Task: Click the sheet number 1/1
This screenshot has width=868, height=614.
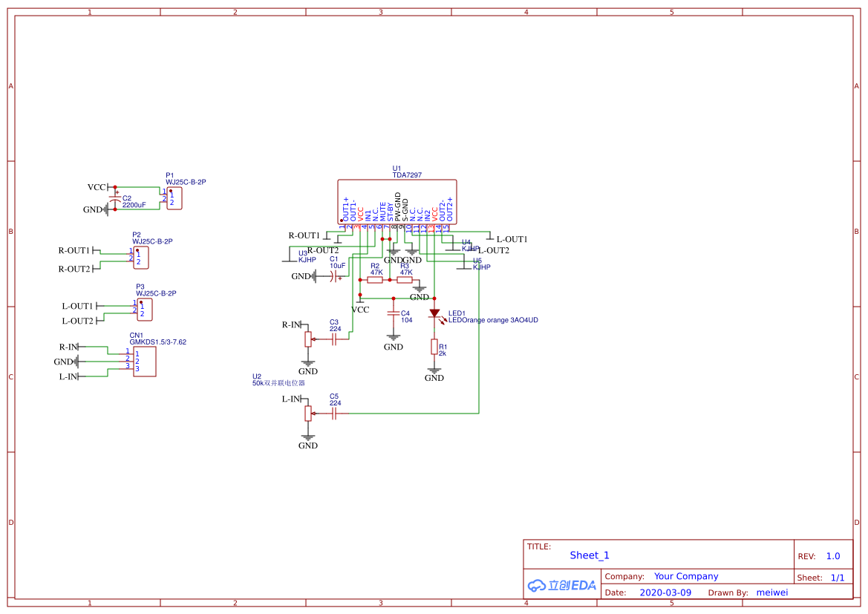Action: [x=838, y=578]
